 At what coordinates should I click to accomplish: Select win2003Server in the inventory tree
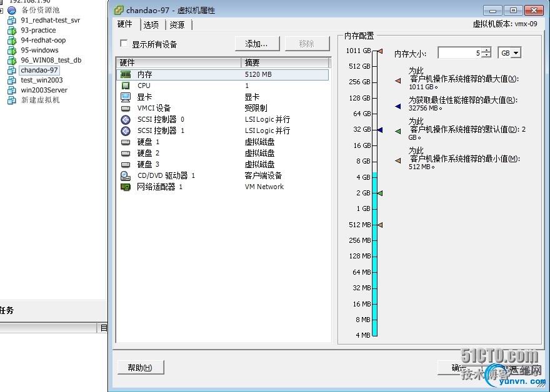(x=42, y=90)
